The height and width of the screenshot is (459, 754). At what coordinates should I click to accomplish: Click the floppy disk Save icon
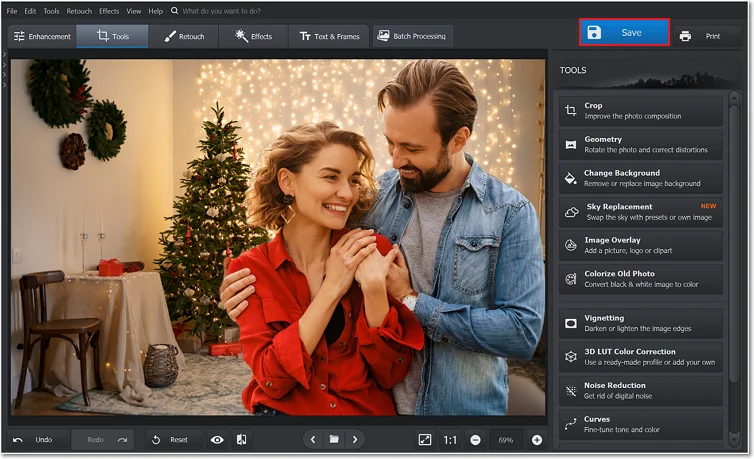(x=594, y=32)
